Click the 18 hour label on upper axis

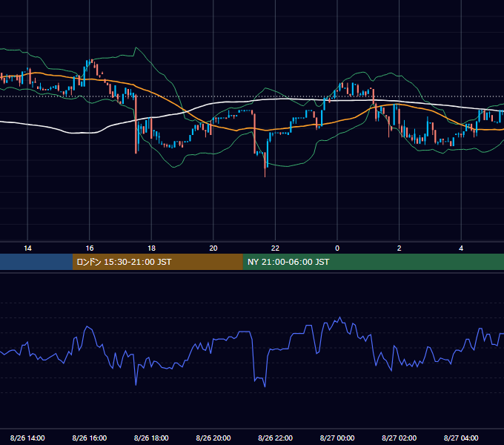click(x=151, y=248)
